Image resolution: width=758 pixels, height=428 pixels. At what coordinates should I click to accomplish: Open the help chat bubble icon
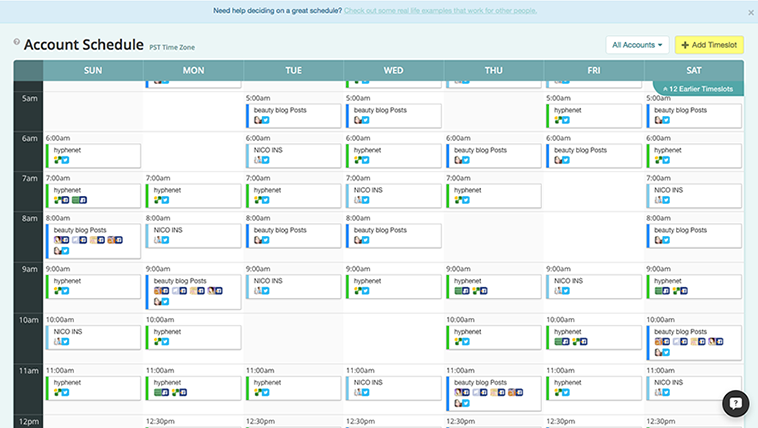pos(735,404)
